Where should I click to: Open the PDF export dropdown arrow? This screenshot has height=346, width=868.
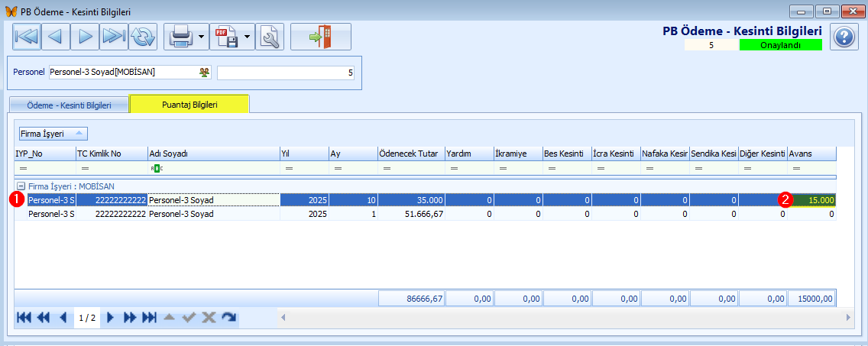(x=247, y=36)
